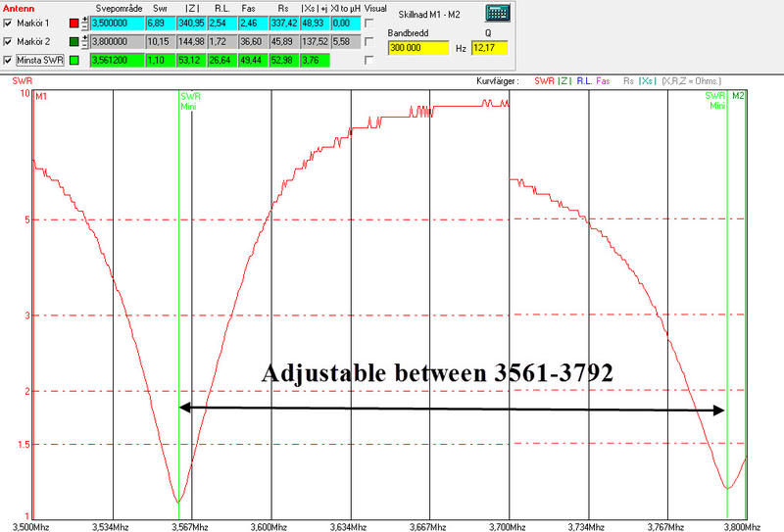Click the M1 marker at the left of the graph
This screenshot has height=532, width=784.
pos(41,96)
